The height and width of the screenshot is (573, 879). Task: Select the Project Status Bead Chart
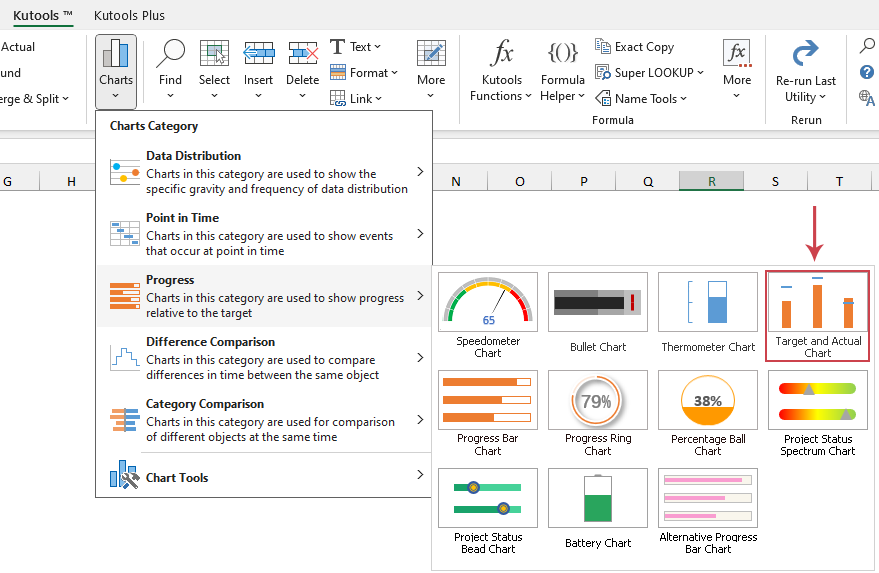pos(488,512)
